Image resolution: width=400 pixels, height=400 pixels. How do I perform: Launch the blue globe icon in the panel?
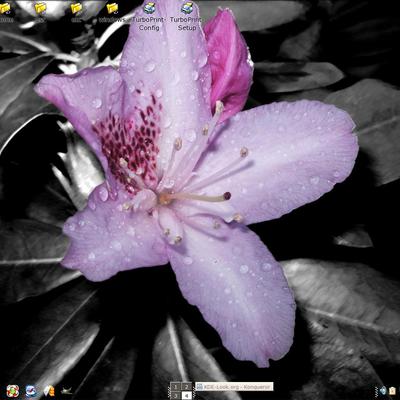pyautogui.click(x=31, y=391)
